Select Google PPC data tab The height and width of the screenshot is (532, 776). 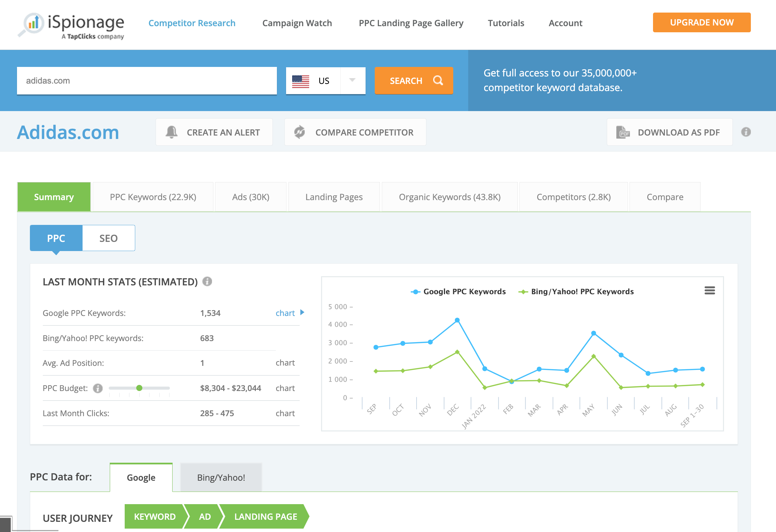pos(141,477)
